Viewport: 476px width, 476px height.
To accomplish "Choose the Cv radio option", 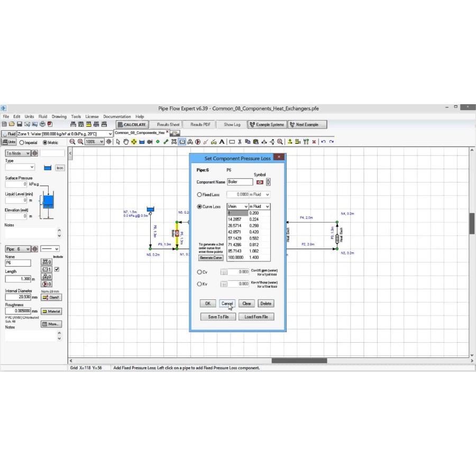I will click(199, 272).
